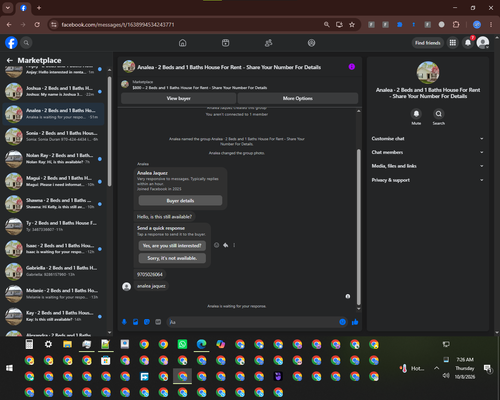Click the conversation list scrollbar
Image resolution: width=500 pixels, height=400 pixels.
(x=109, y=132)
